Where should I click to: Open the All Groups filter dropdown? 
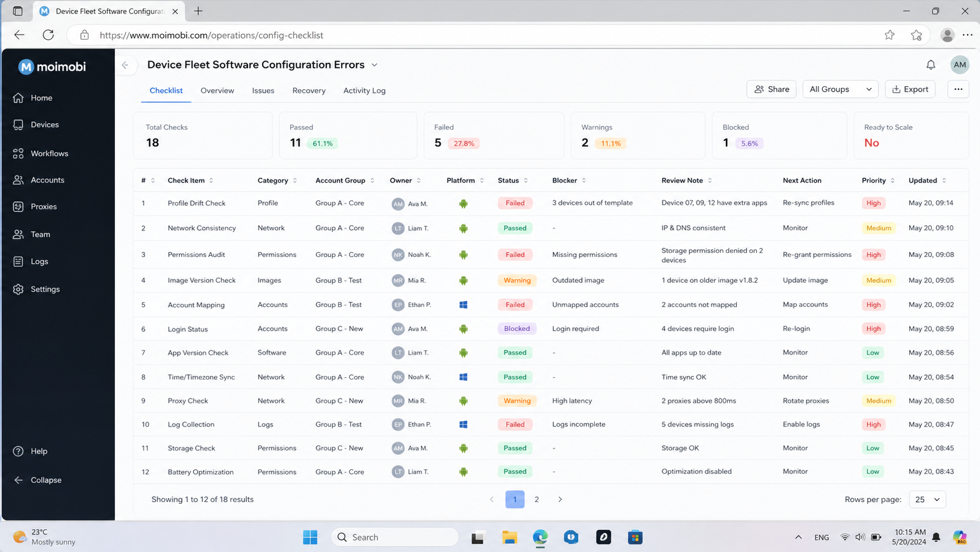[x=840, y=89]
